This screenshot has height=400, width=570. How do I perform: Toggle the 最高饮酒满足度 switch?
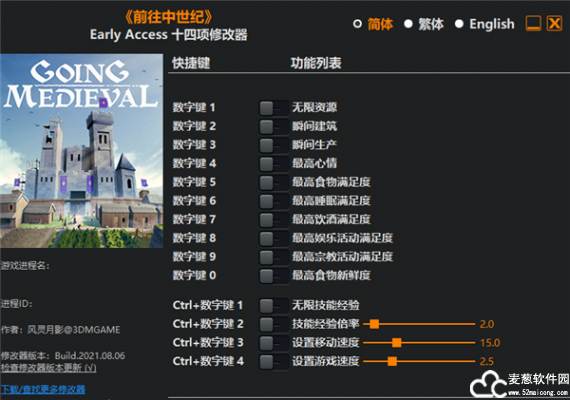coord(274,220)
